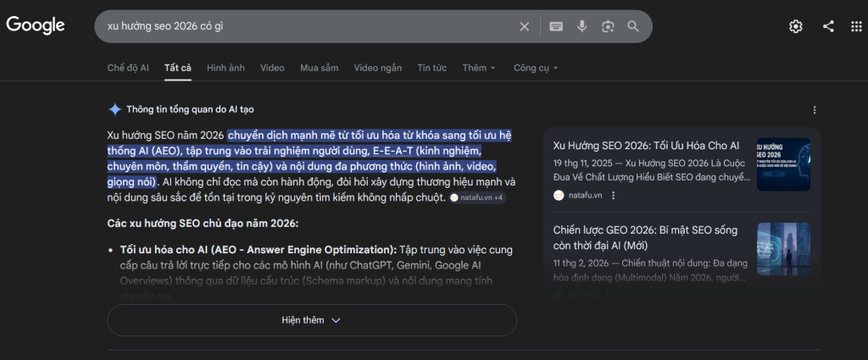This screenshot has height=360, width=868.
Task: Clear the search box with X icon
Action: click(x=524, y=26)
